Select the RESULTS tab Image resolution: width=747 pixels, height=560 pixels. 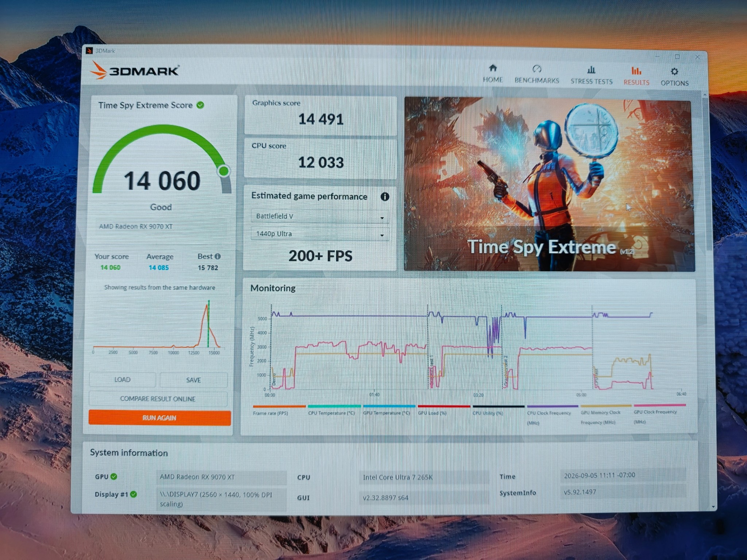pyautogui.click(x=636, y=76)
